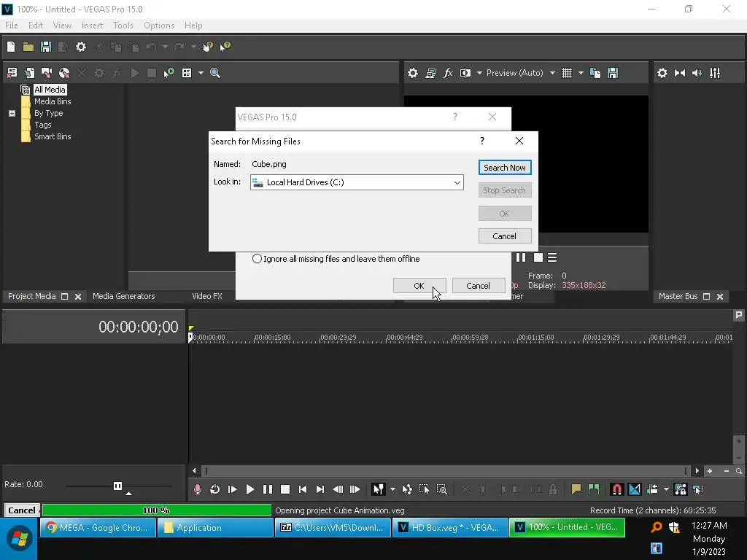Image resolution: width=747 pixels, height=560 pixels.
Task: Capture video with the camera icon
Action: pos(46,73)
